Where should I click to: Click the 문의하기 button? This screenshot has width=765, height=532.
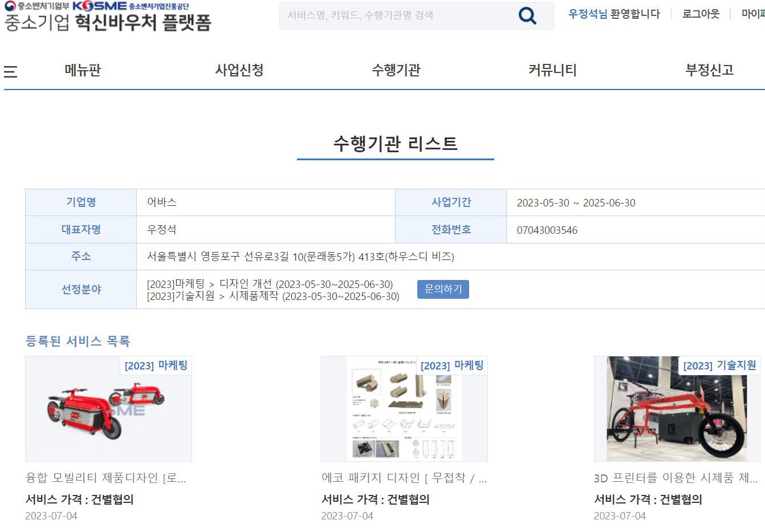pos(443,289)
